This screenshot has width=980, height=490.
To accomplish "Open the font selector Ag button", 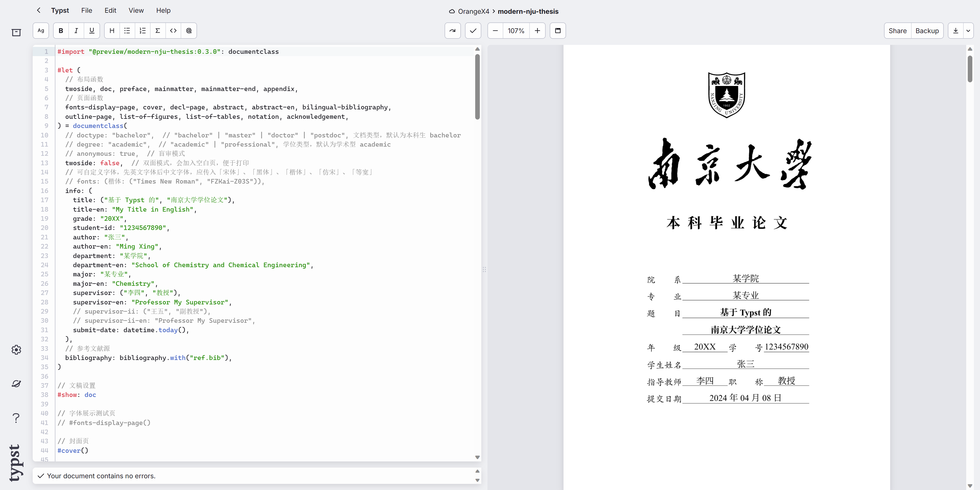I will pos(41,31).
